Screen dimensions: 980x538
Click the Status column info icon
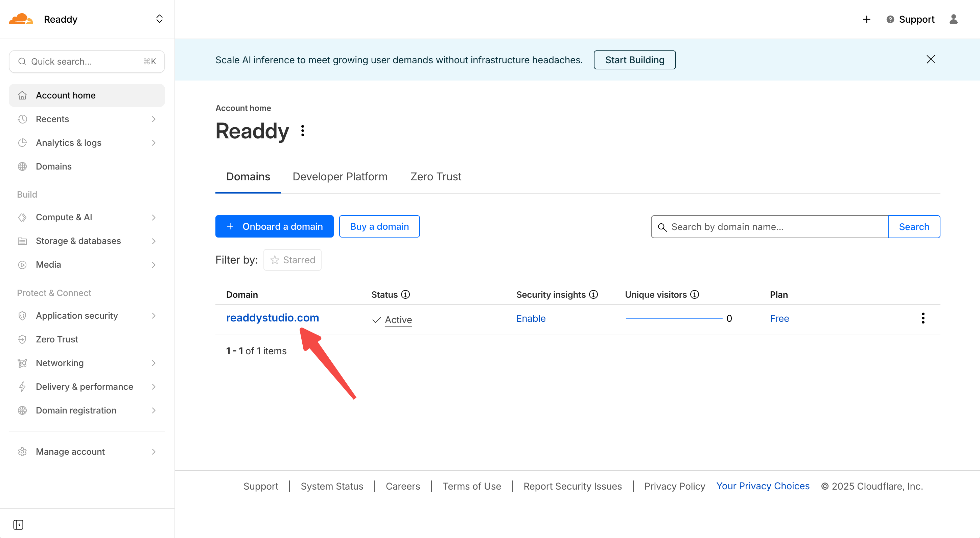tap(405, 294)
